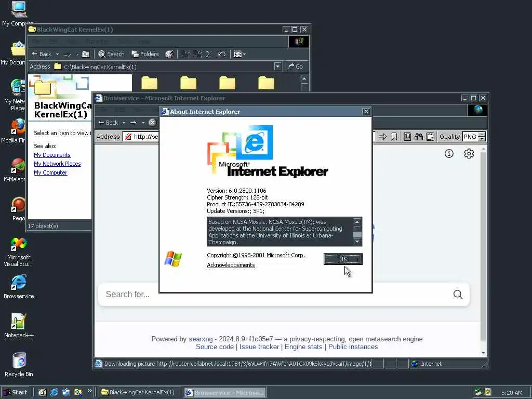
Task: Click the Go arrow icon in Browservice toolbar
Action: pyautogui.click(x=382, y=137)
